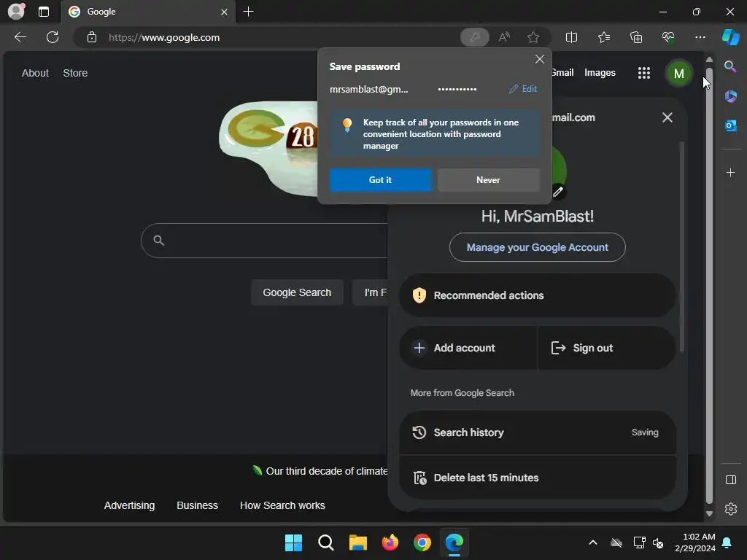Click Delete last 15 minutes
Screen dimensions: 747x560
[537, 478]
